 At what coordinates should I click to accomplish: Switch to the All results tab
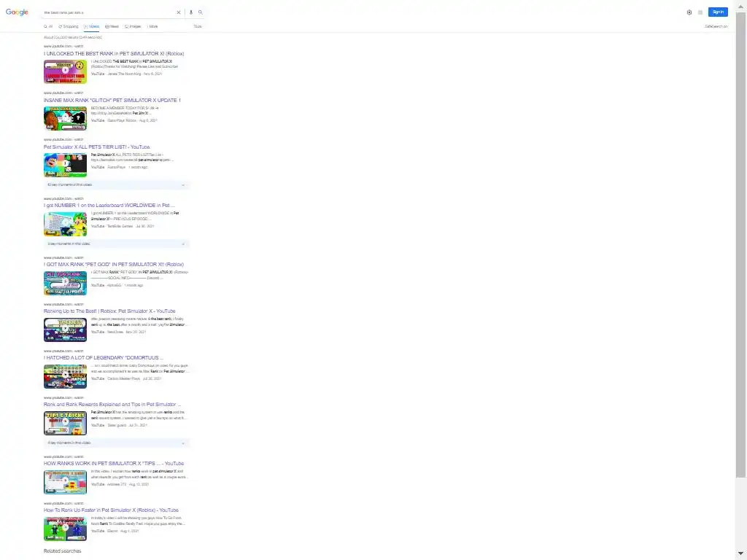coord(48,27)
